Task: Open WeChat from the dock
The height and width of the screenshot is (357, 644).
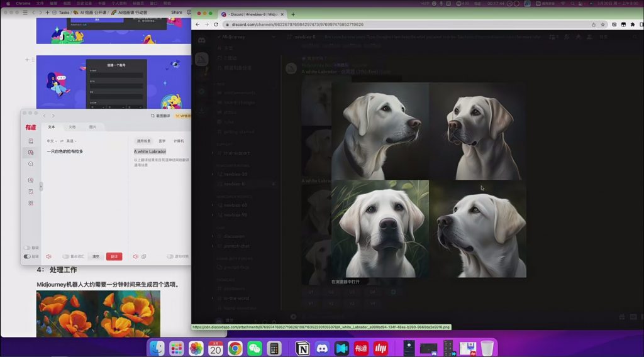Action: (x=255, y=348)
